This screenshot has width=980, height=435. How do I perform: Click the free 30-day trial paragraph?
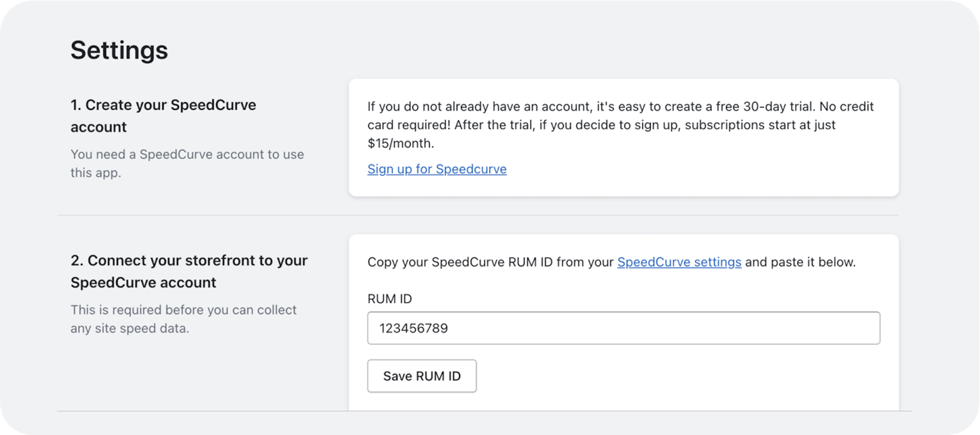point(620,125)
